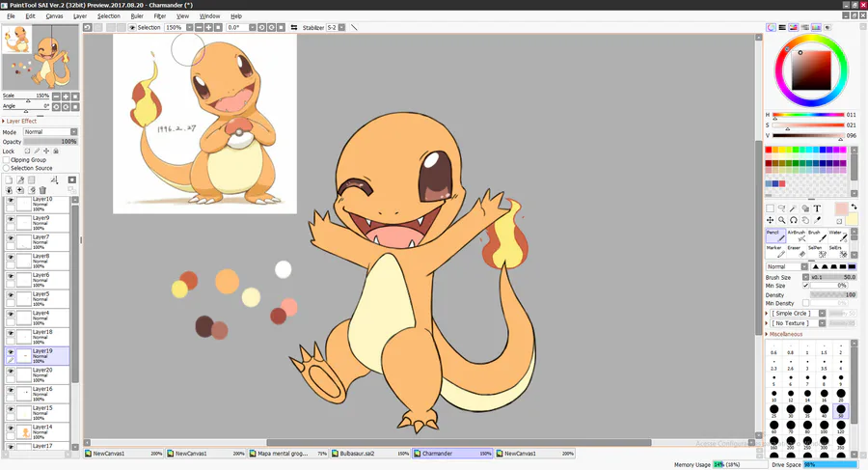The height and width of the screenshot is (470, 868).
Task: Toggle visibility of Layer6
Action: [x=11, y=277]
